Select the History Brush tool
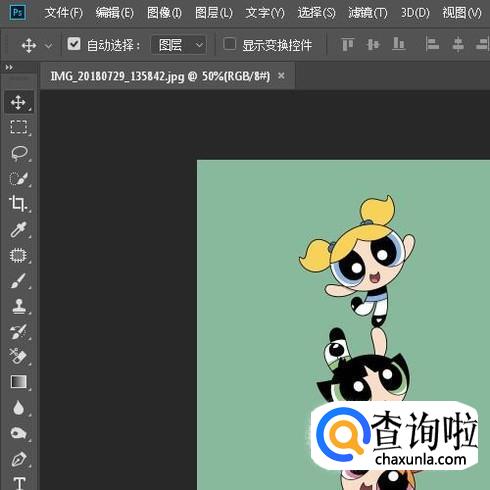The image size is (490, 490). pos(19,331)
